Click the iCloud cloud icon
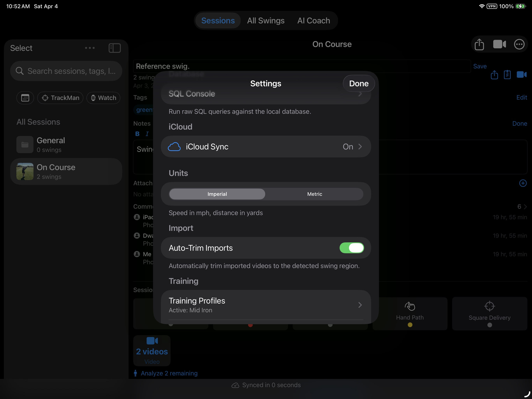The height and width of the screenshot is (399, 532). (x=174, y=147)
